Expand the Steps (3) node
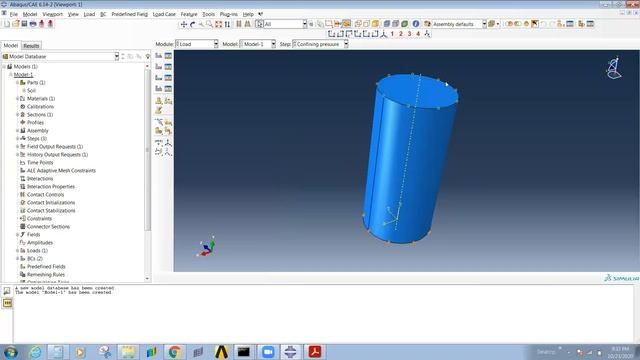The image size is (640, 360). 18,138
